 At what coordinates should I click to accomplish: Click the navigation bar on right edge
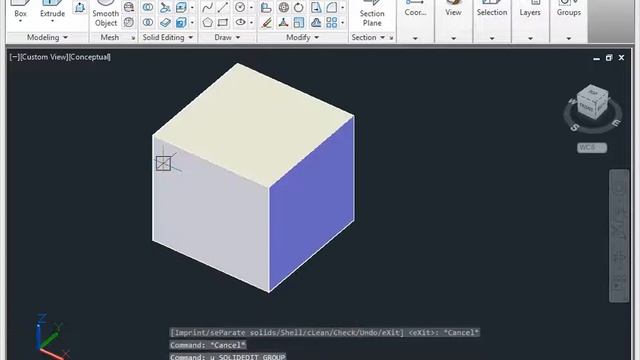[619, 236]
